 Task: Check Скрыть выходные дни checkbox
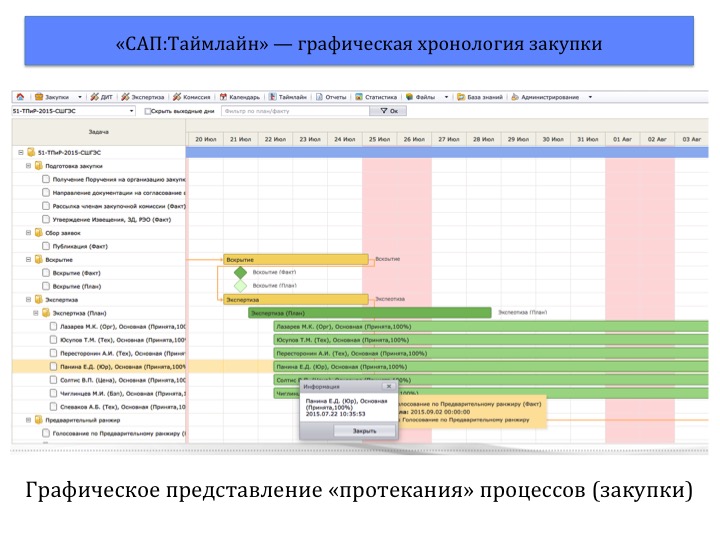point(147,111)
